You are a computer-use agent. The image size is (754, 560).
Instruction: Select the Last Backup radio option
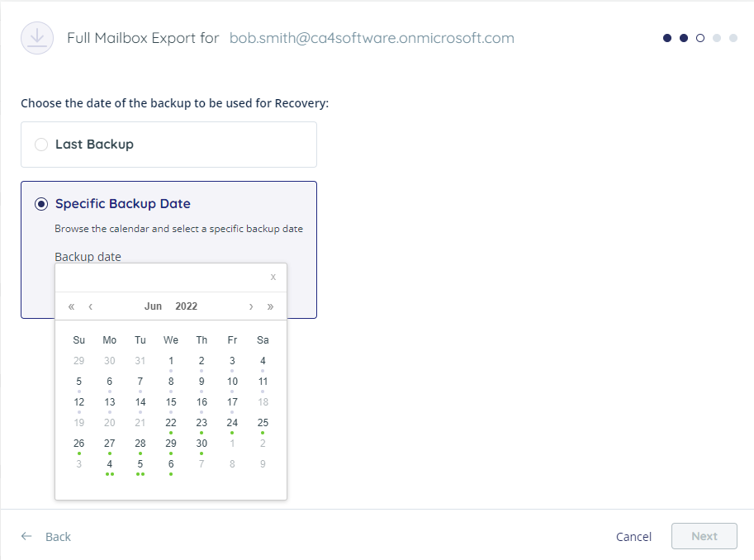click(x=41, y=145)
